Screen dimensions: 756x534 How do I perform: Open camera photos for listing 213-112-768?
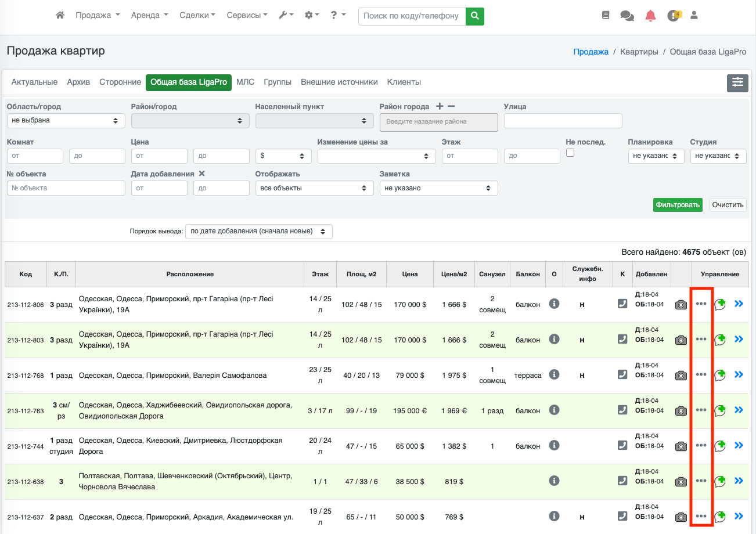click(681, 376)
